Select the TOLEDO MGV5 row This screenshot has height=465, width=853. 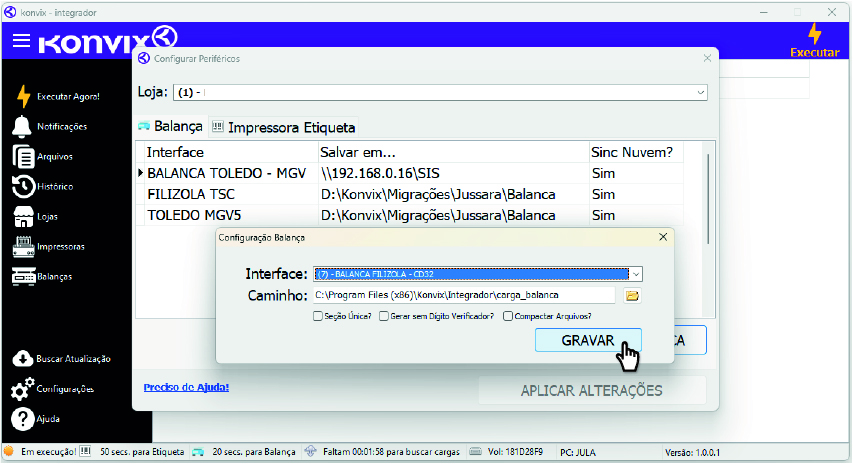pyautogui.click(x=409, y=216)
